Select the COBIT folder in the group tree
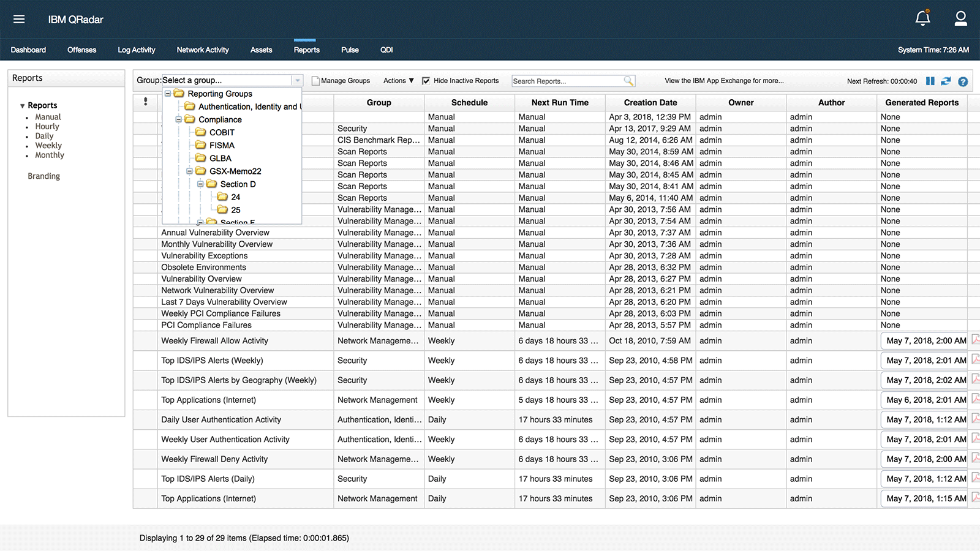 click(x=215, y=132)
